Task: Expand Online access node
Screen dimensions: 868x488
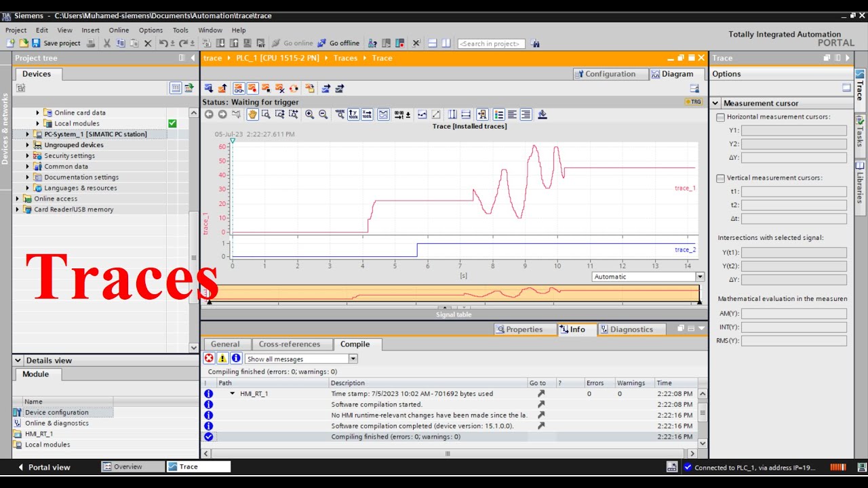Action: [18, 199]
